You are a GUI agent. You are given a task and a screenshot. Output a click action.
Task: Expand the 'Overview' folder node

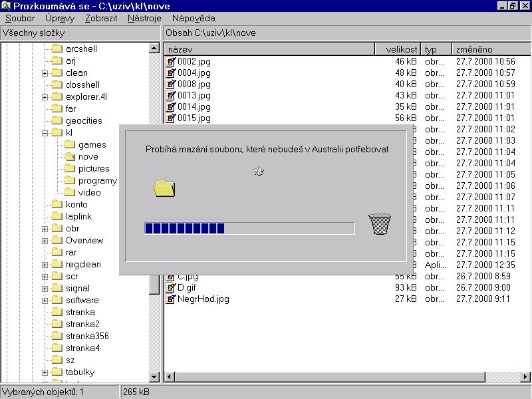(45, 241)
